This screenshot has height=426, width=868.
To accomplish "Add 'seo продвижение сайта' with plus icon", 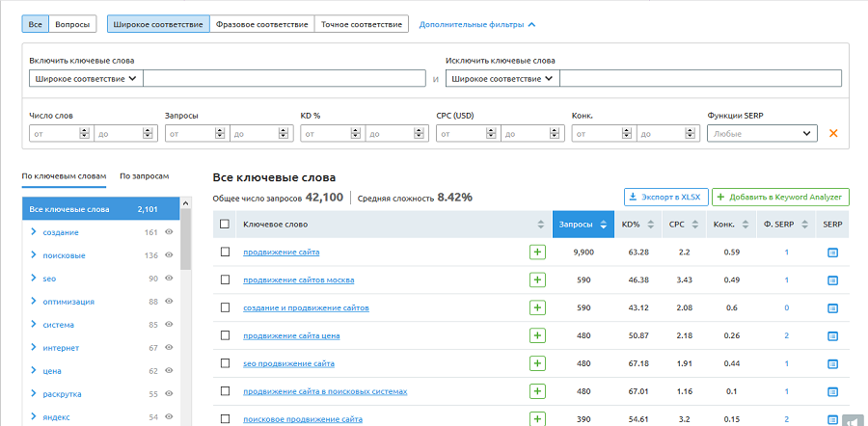I will click(x=537, y=363).
